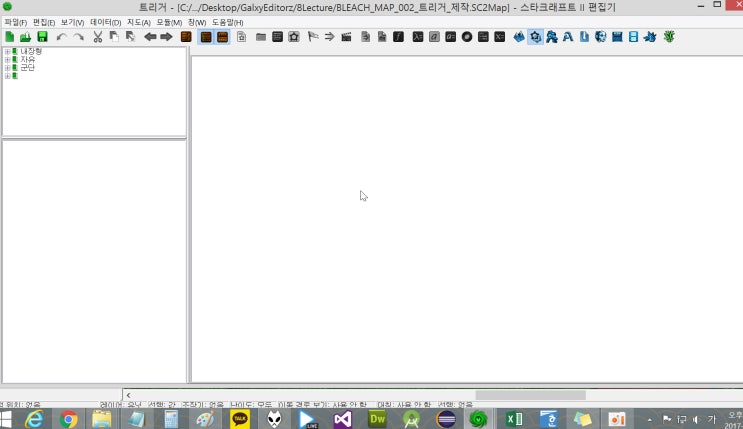Screen dimensions: 743x429
Task: Paste with the clipboard arrow icon
Action: click(130, 37)
